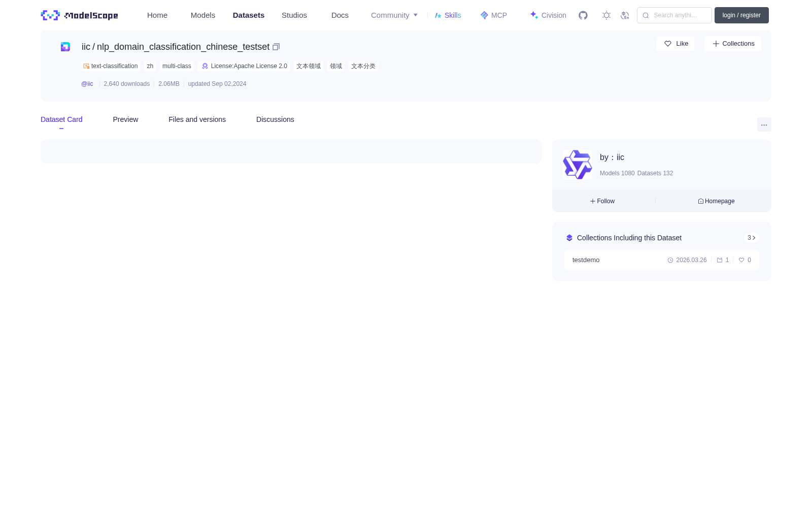The height and width of the screenshot is (508, 812).
Task: Click the 2,640 downloads text
Action: click(127, 84)
